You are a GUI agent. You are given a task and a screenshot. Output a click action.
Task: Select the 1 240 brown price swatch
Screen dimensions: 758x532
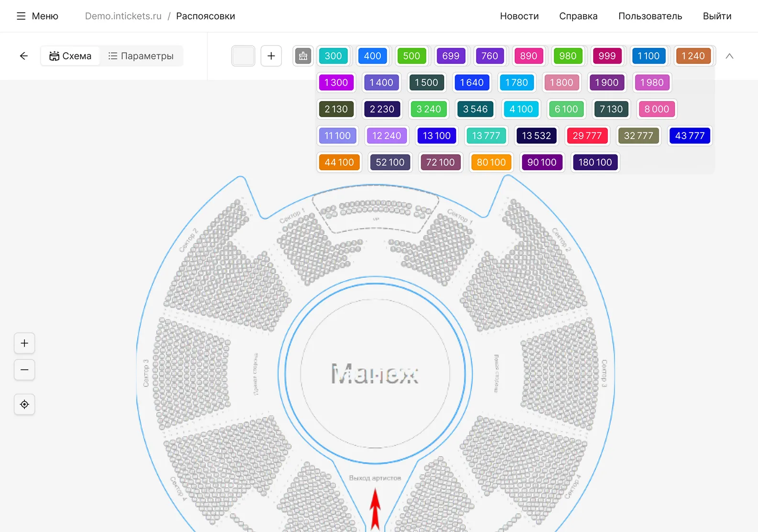click(693, 56)
